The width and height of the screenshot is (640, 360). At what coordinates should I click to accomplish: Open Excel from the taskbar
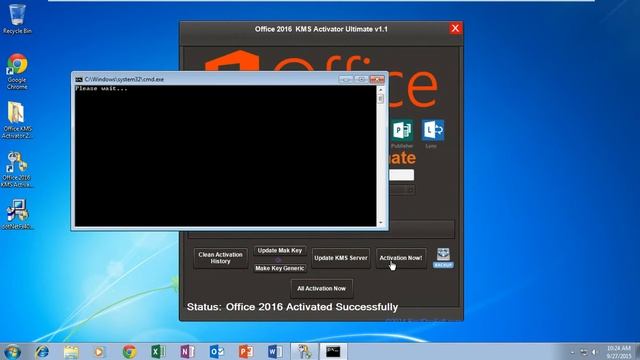pyautogui.click(x=158, y=352)
